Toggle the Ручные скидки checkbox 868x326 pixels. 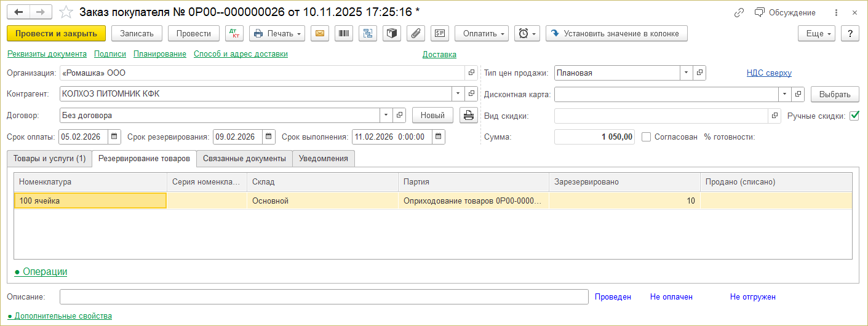point(854,116)
